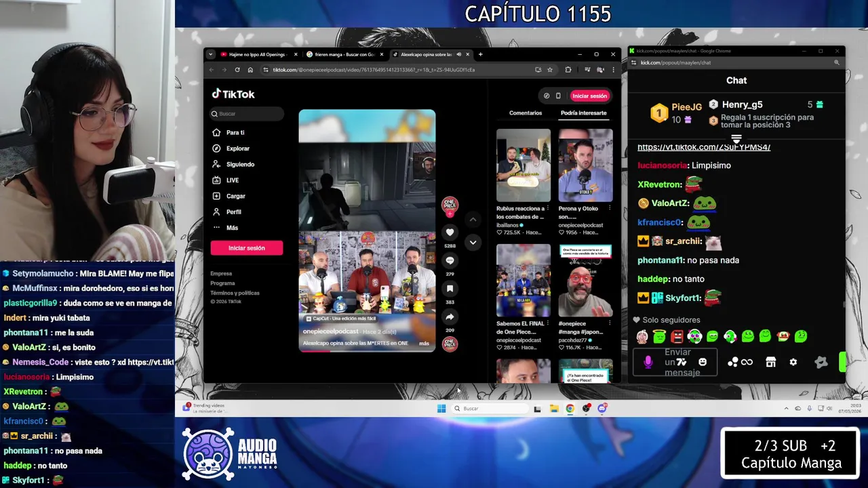Click Iniciar sesión button at top right
Screen dimensions: 868x488
pyautogui.click(x=589, y=96)
